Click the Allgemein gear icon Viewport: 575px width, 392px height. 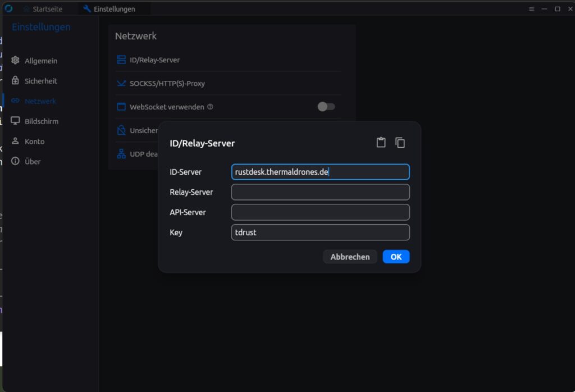point(15,60)
